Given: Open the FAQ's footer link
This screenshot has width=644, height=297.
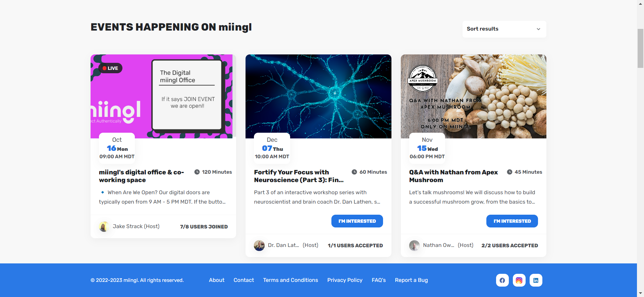Looking at the screenshot, I should 379,280.
